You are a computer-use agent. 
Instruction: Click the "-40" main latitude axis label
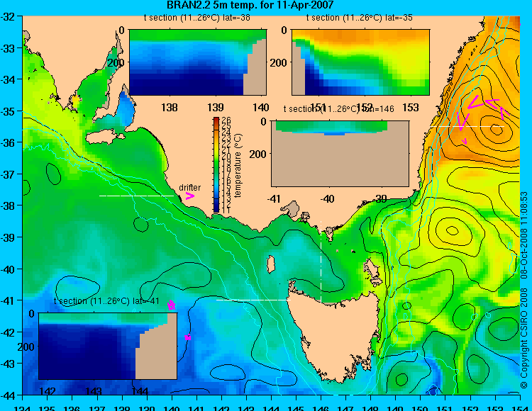8,269
